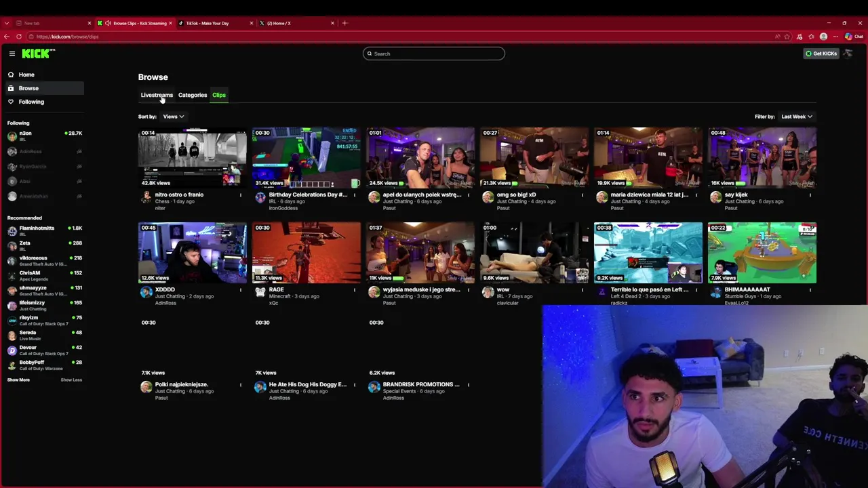Click the Following heart icon in sidebar
Viewport: 868px width, 488px height.
[x=11, y=102]
